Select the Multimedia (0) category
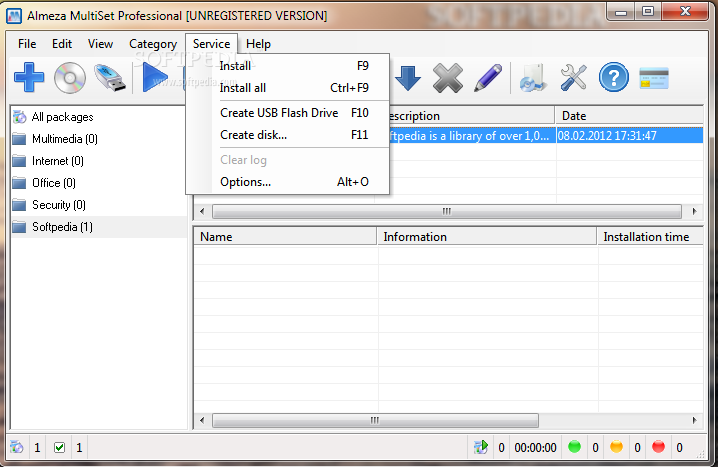 (x=65, y=139)
